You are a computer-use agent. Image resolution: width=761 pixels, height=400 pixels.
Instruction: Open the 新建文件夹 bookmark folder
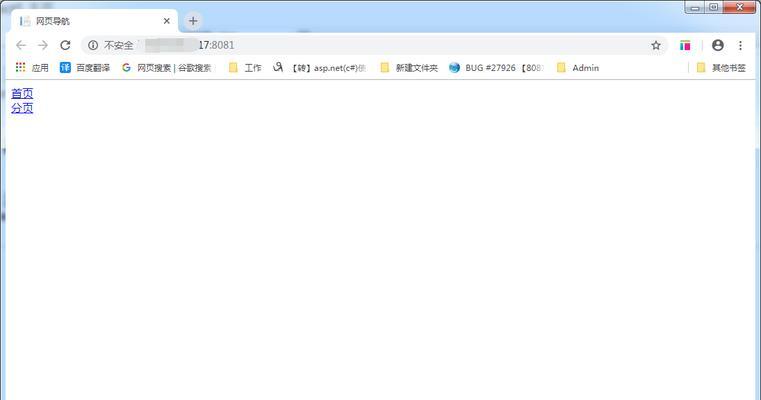[x=409, y=68]
